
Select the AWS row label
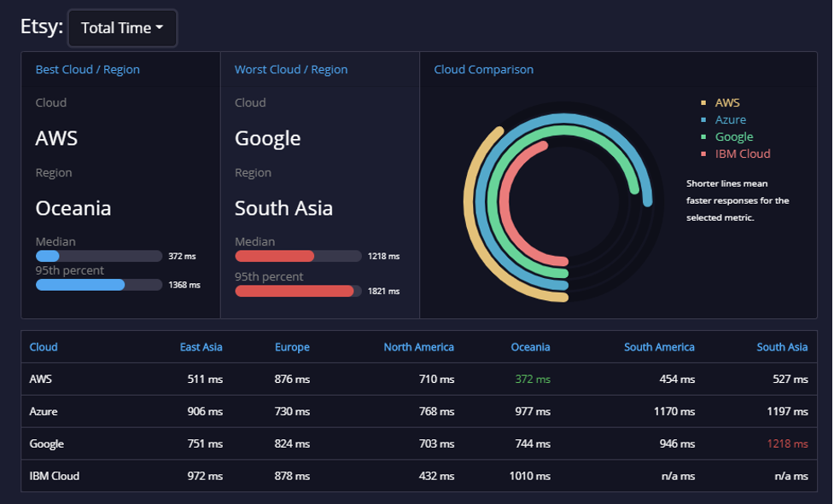(x=40, y=379)
